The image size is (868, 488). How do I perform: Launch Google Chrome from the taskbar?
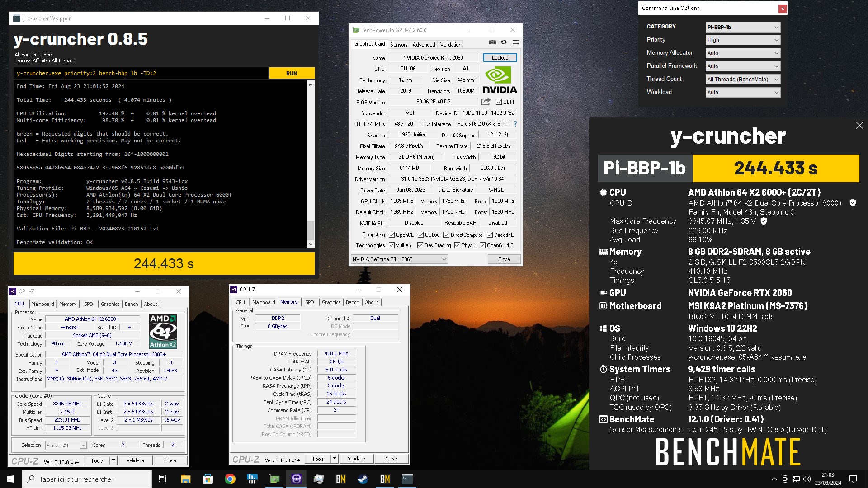(x=230, y=479)
